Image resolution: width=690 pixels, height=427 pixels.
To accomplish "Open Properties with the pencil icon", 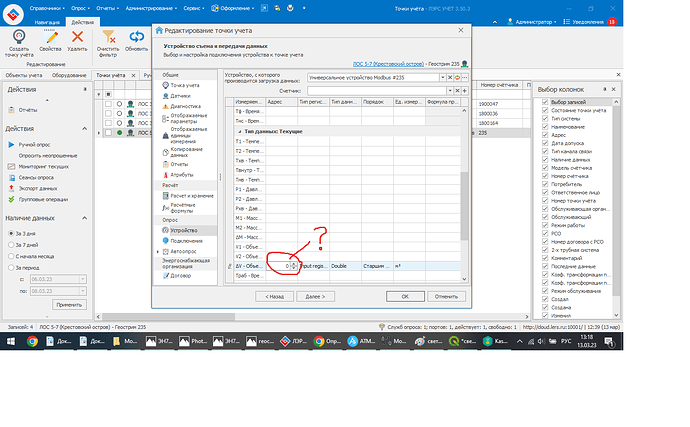I will pyautogui.click(x=51, y=37).
